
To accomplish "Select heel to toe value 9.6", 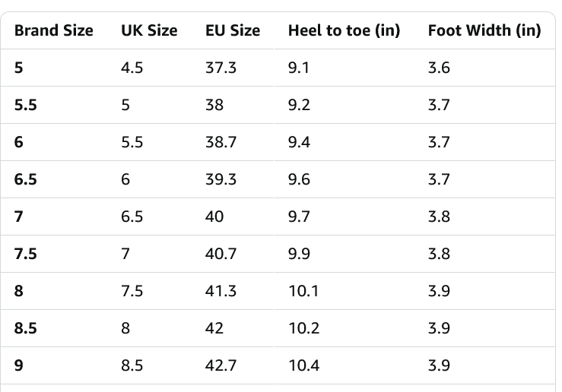I will point(299,179).
